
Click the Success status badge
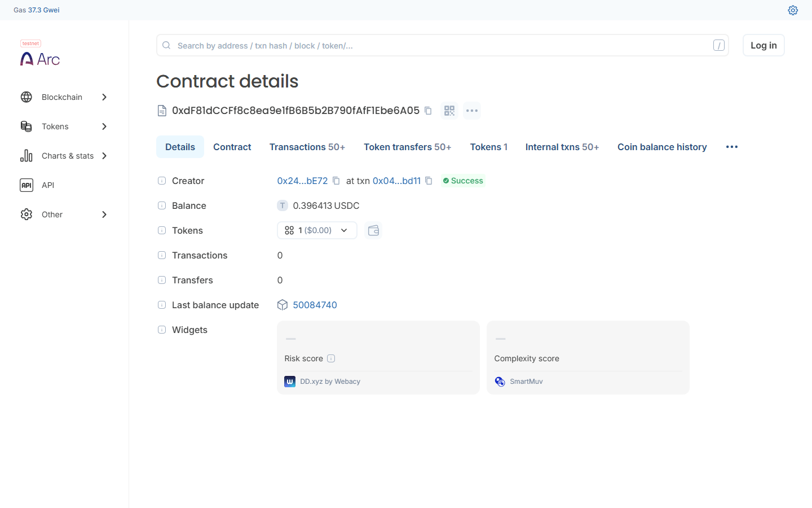click(463, 181)
